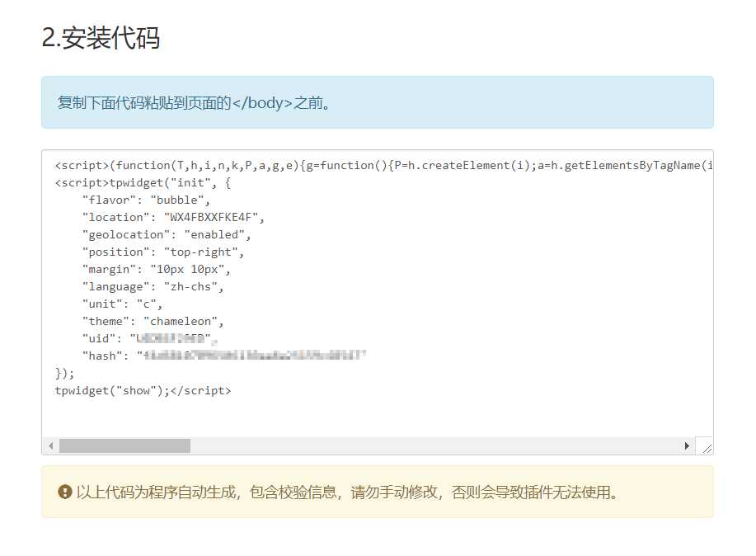Click the code line '"unit": "c",'
The width and height of the screenshot is (756, 556).
[x=123, y=304]
